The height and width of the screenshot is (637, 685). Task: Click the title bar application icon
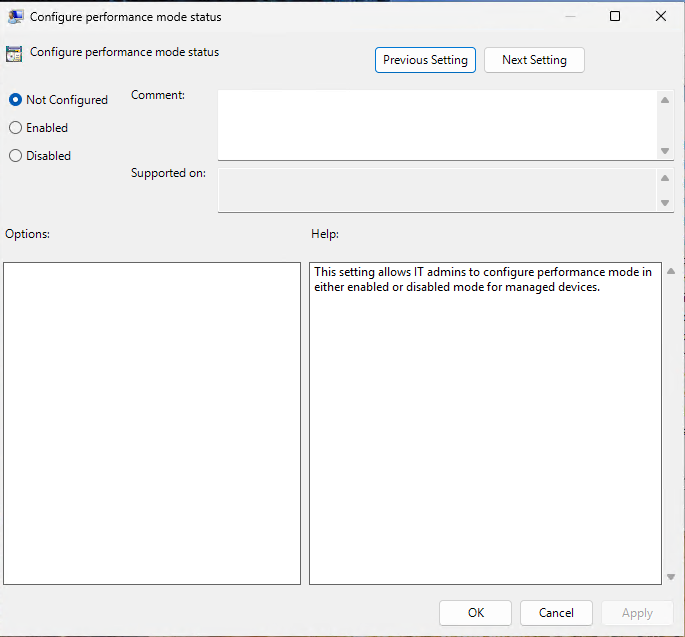16,17
